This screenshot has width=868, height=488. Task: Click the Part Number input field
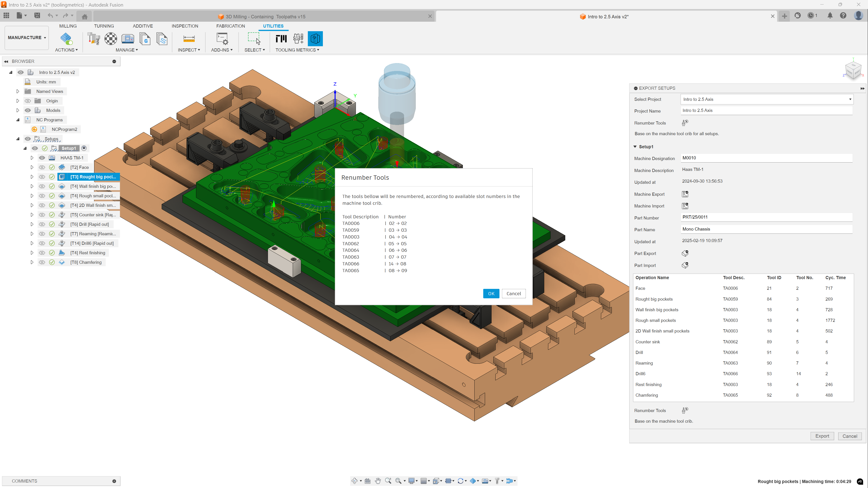(x=766, y=217)
